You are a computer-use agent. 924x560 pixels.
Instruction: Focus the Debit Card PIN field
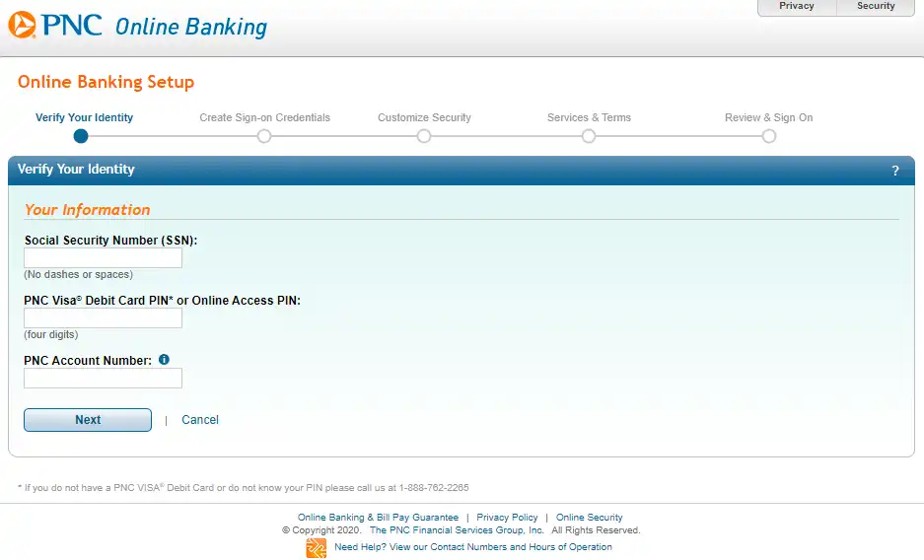tap(104, 318)
